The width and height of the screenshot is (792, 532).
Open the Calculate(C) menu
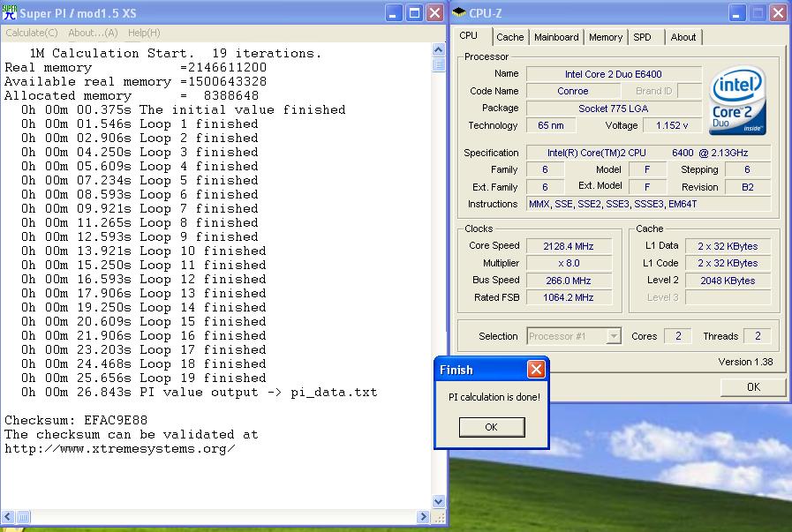point(32,33)
